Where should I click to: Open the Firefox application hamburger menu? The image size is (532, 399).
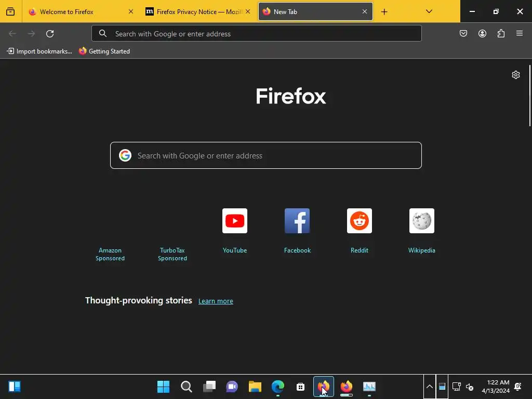[520, 33]
